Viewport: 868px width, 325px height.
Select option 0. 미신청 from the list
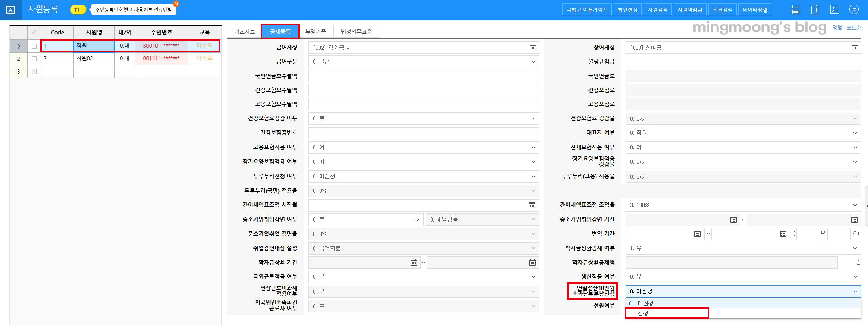(743, 303)
